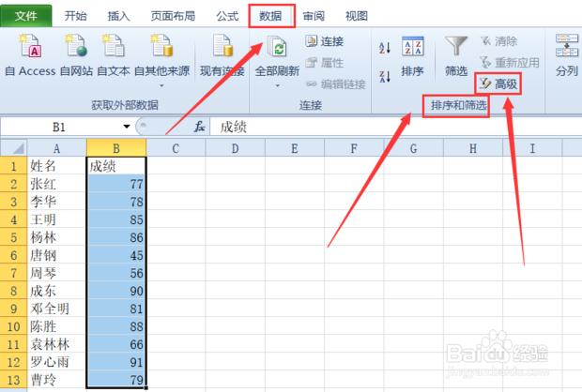Screen dimensions: 582x392
Task: Open the 页面布局 ribbon tab
Action: tap(173, 16)
